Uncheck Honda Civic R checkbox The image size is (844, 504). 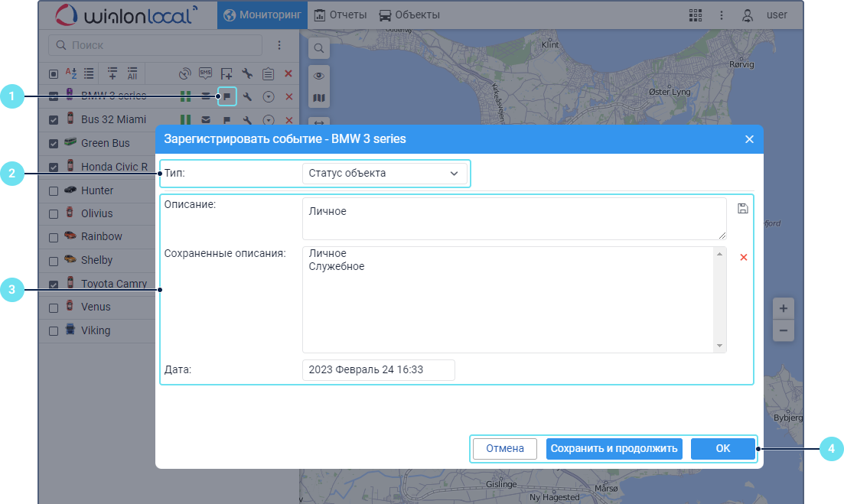(x=54, y=167)
